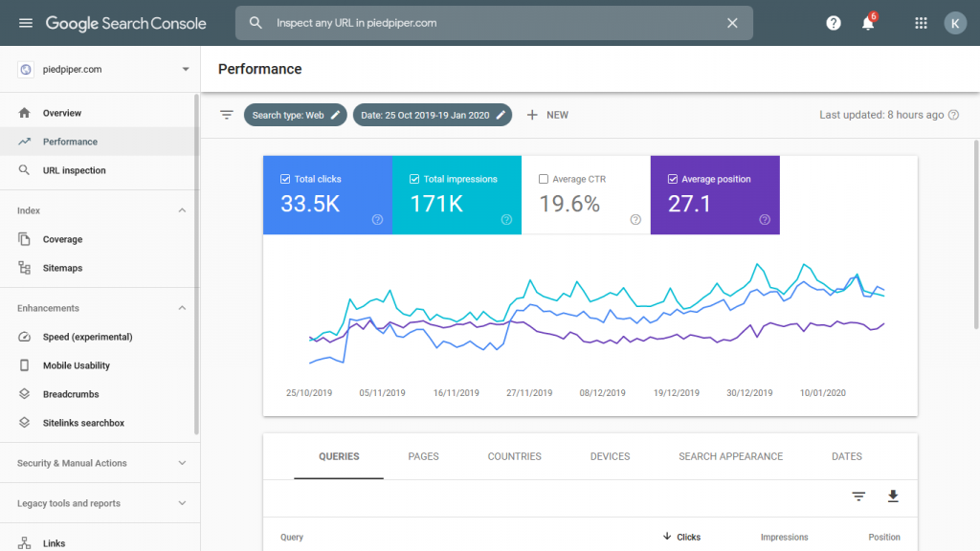Add a NEW filter
The image size is (980, 551).
[547, 115]
